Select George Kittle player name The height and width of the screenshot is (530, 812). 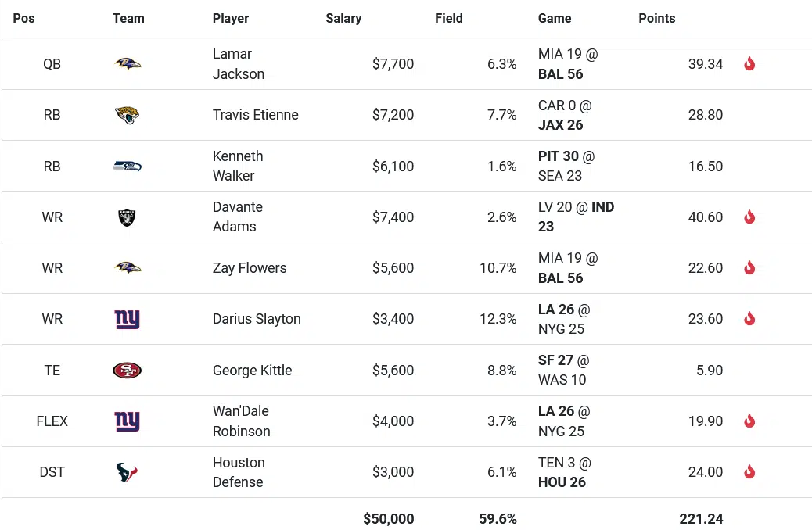tap(252, 371)
